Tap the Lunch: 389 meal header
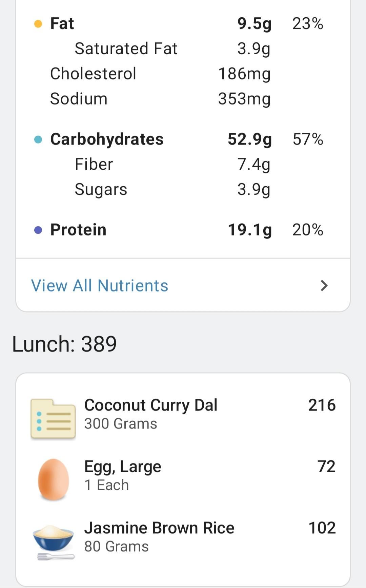The image size is (366, 588). pyautogui.click(x=64, y=344)
